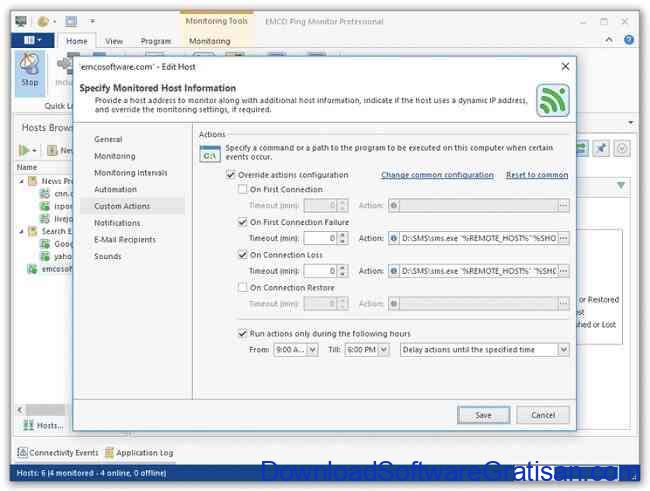Click Change common configuration link
This screenshot has width=650, height=491.
pos(437,175)
